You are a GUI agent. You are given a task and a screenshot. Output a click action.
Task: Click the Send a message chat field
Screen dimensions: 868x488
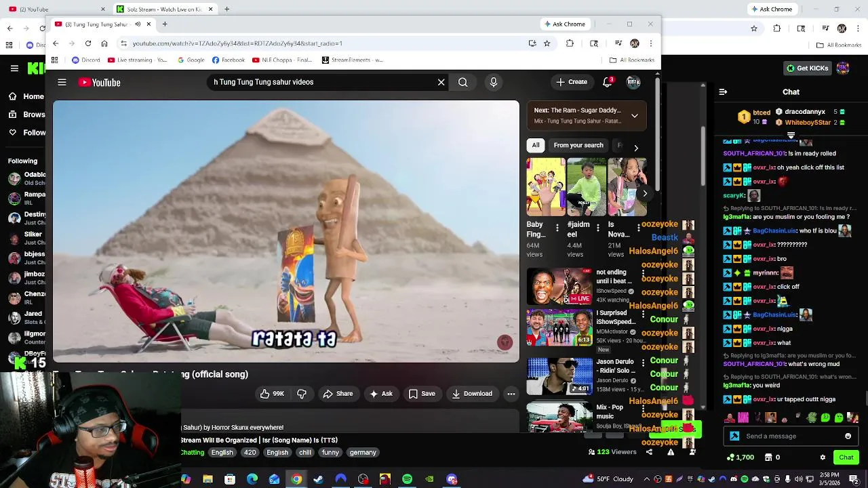[x=792, y=436]
